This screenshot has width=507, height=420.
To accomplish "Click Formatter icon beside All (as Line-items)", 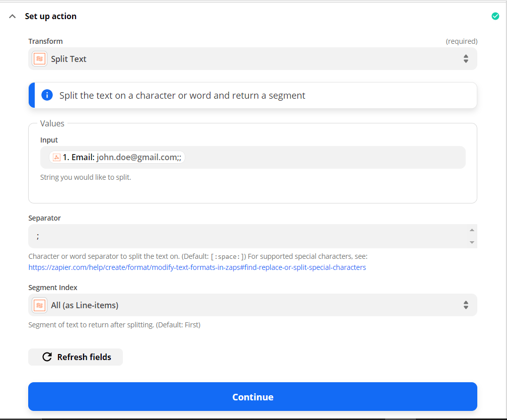I will (x=39, y=305).
